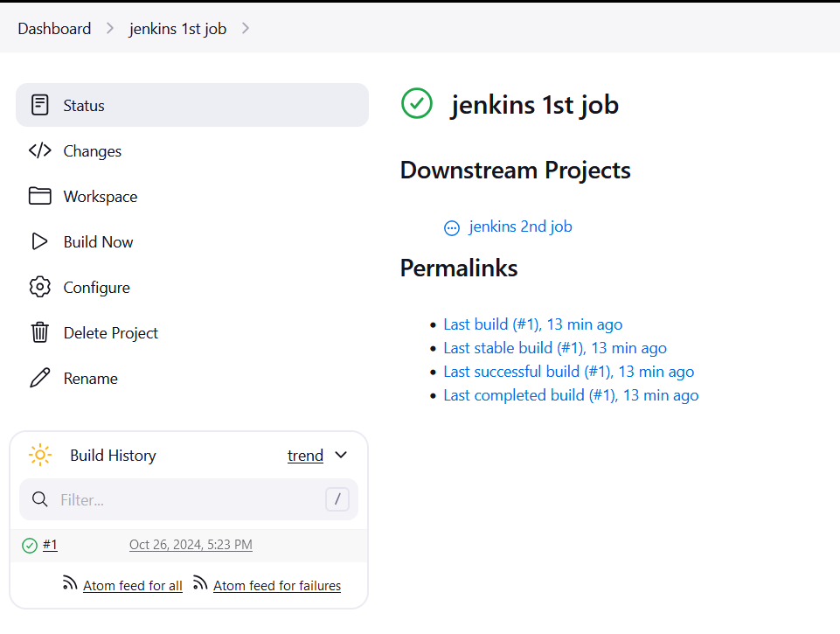The image size is (840, 634).
Task: Click the jenkins 1st job page title
Action: [x=535, y=105]
